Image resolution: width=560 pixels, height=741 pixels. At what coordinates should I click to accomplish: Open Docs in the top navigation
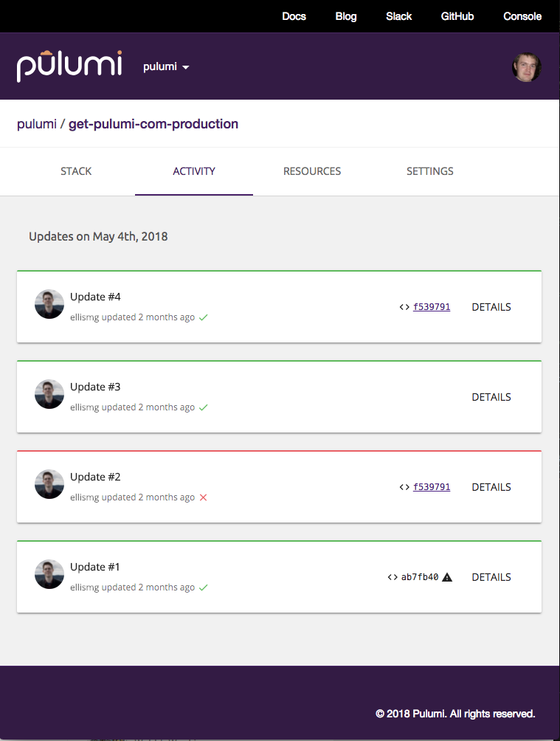[294, 16]
